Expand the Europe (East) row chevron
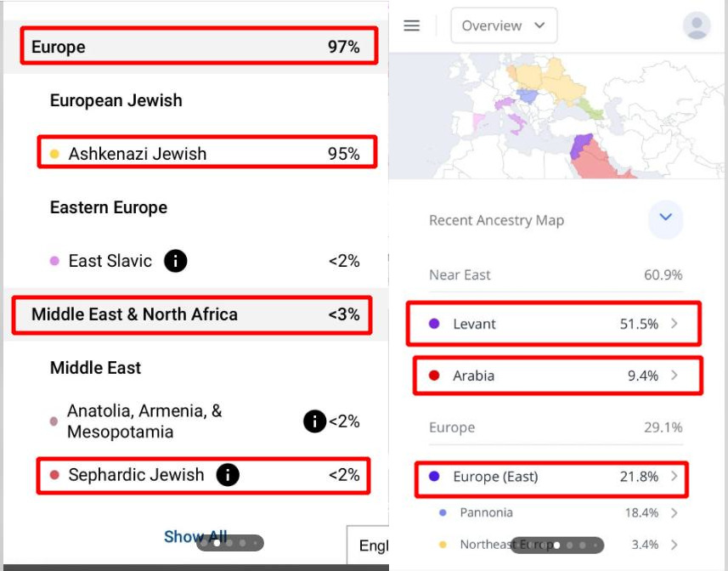This screenshot has width=728, height=571. click(674, 477)
